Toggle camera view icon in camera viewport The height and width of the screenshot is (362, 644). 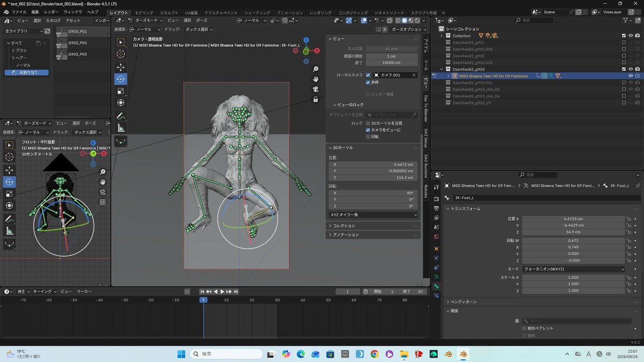[316, 89]
